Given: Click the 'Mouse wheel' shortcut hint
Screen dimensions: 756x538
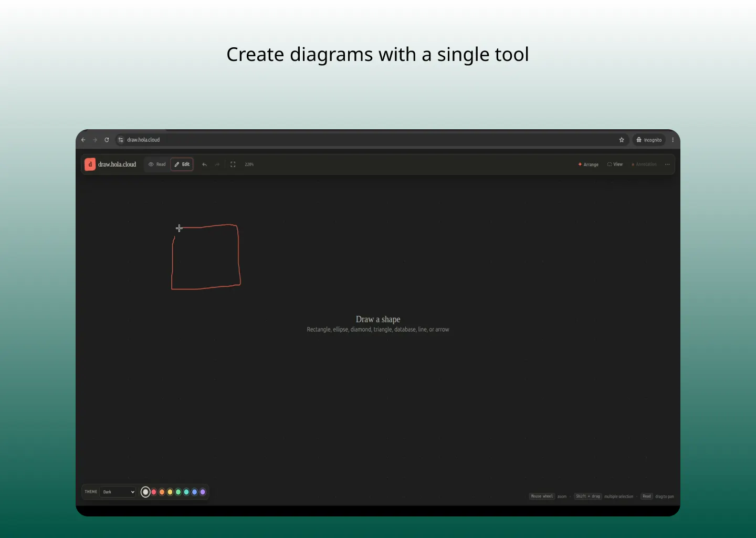Looking at the screenshot, I should [x=542, y=496].
